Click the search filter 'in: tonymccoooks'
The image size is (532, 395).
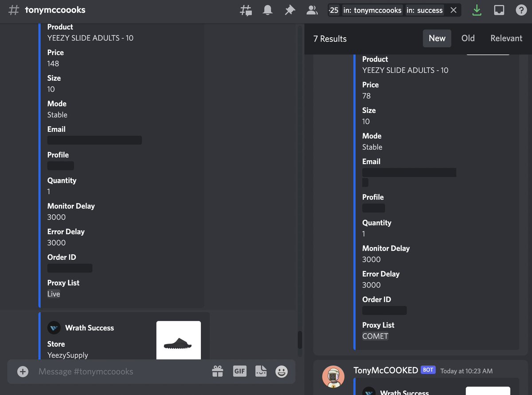(372, 10)
